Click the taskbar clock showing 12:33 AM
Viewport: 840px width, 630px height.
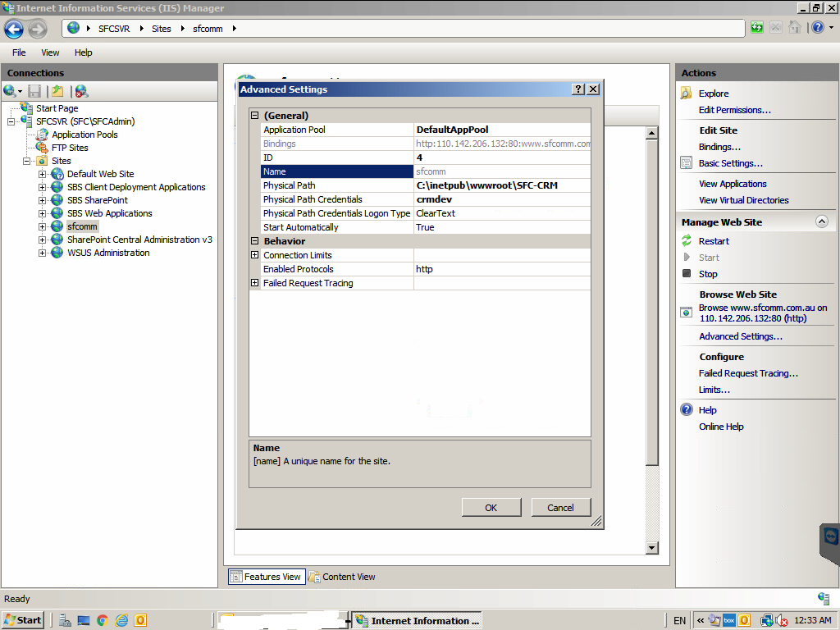(x=812, y=620)
